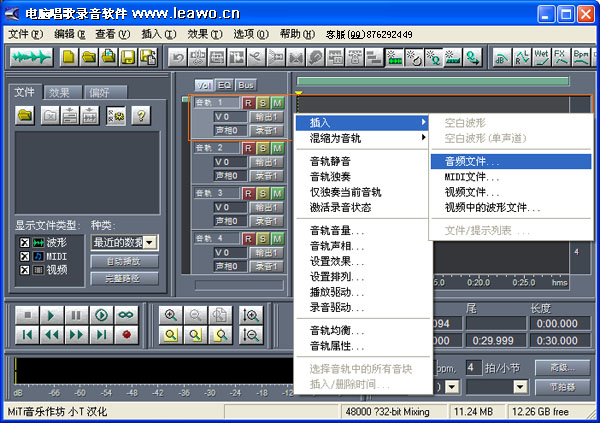Expand the 插入 submenu in the context menu
The image size is (600, 423).
pyautogui.click(x=362, y=122)
